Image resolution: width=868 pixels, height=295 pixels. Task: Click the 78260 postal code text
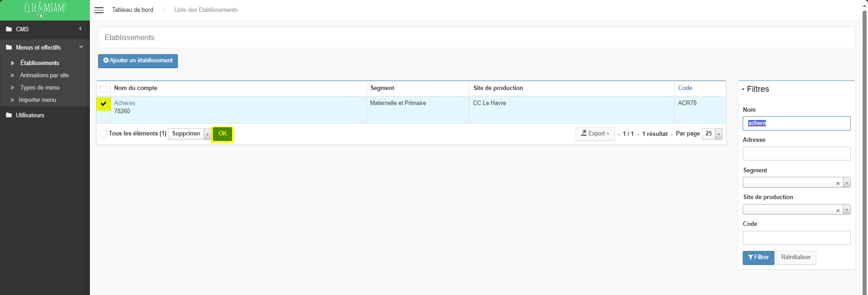pos(122,111)
